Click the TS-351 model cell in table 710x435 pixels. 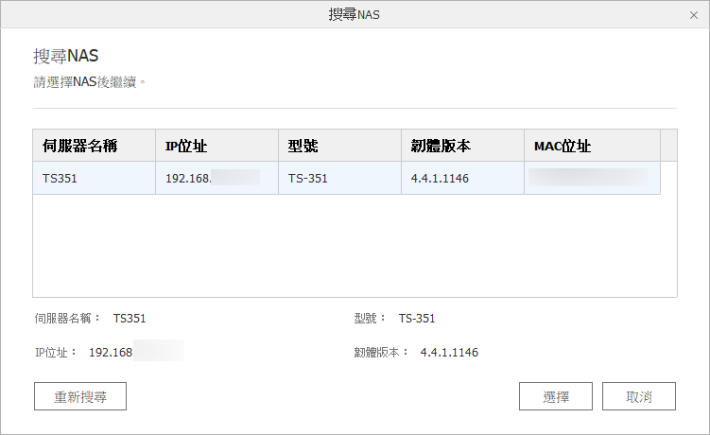(x=340, y=178)
